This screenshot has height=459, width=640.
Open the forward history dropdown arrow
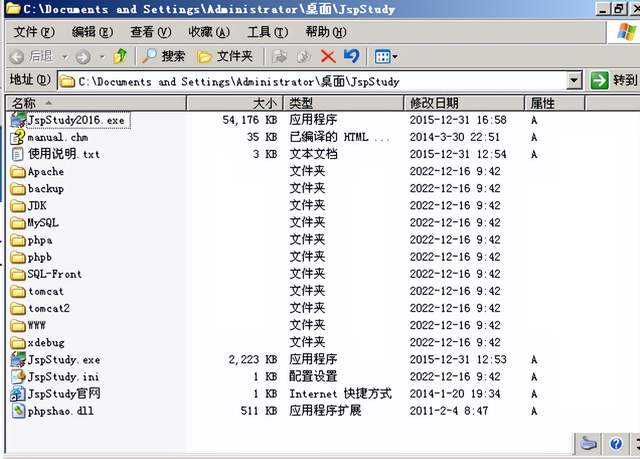click(x=102, y=57)
